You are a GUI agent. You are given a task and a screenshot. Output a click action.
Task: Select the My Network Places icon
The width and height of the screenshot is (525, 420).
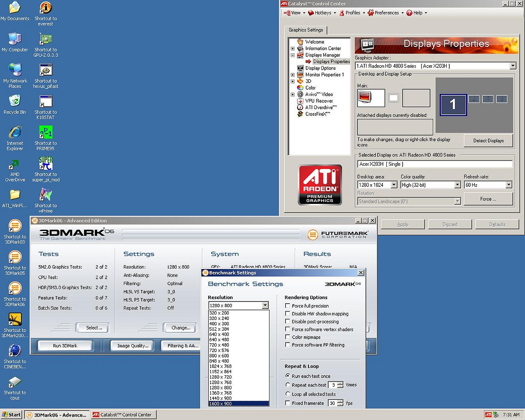coord(15,76)
